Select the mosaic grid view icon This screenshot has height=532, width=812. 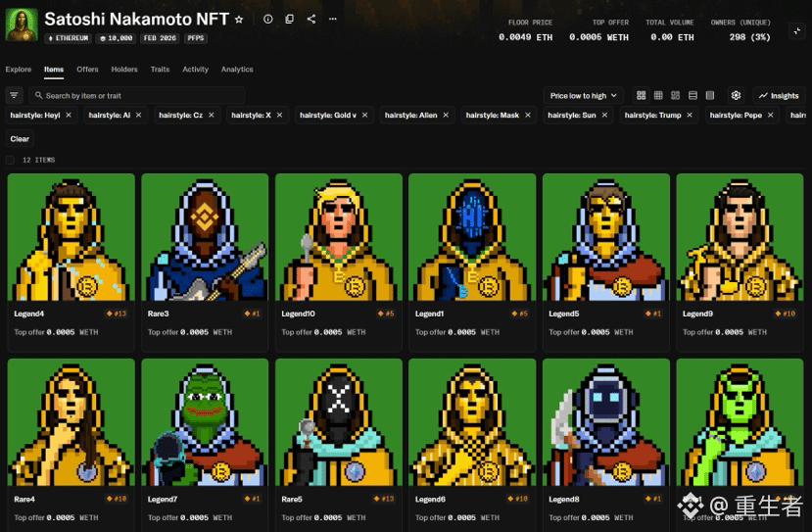click(x=675, y=95)
